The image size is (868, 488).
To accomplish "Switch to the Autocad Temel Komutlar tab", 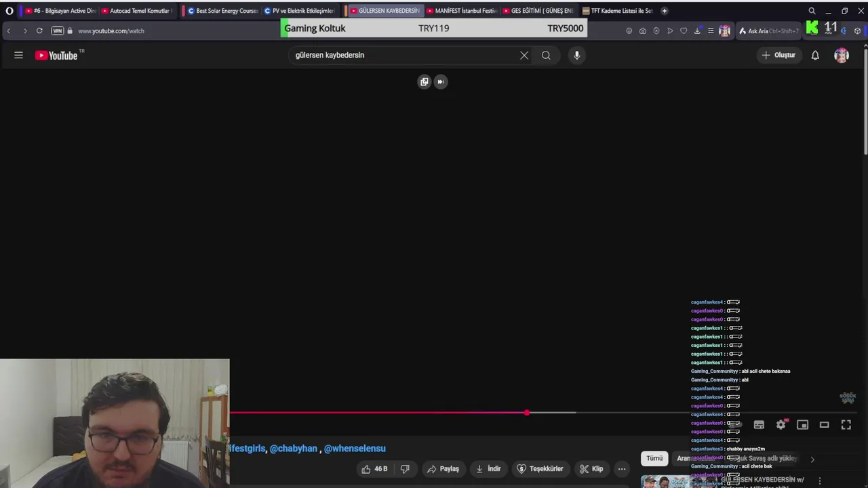I will pos(136,11).
